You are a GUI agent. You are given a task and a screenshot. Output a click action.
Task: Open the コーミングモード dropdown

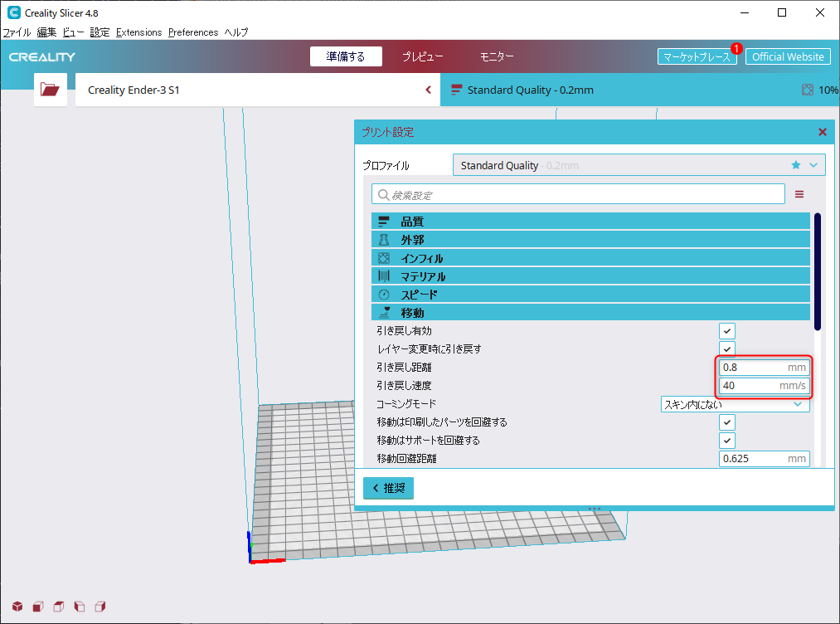click(735, 404)
